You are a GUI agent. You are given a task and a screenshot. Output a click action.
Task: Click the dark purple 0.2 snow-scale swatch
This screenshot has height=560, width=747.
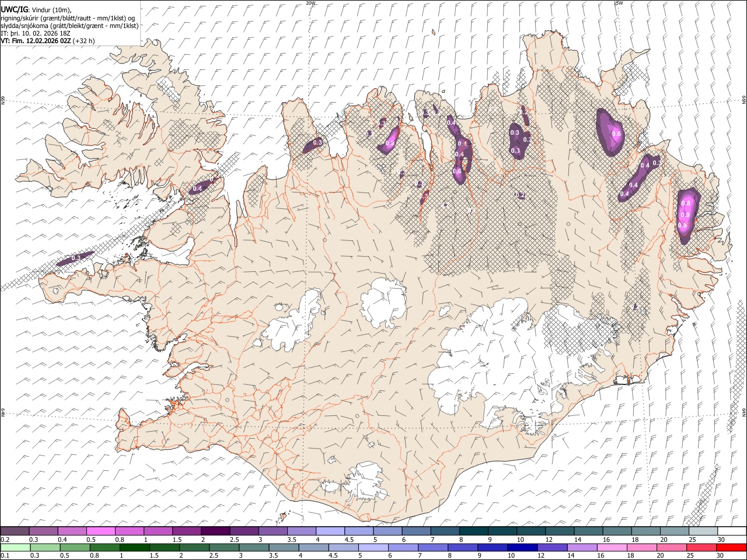pos(15,531)
